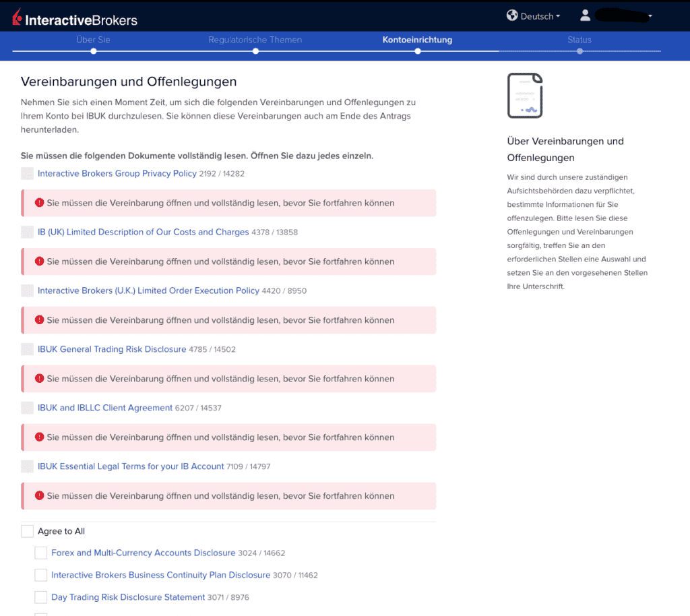Check the Client Agreement checkbox
Viewport: 690px width, 616px height.
(x=27, y=408)
